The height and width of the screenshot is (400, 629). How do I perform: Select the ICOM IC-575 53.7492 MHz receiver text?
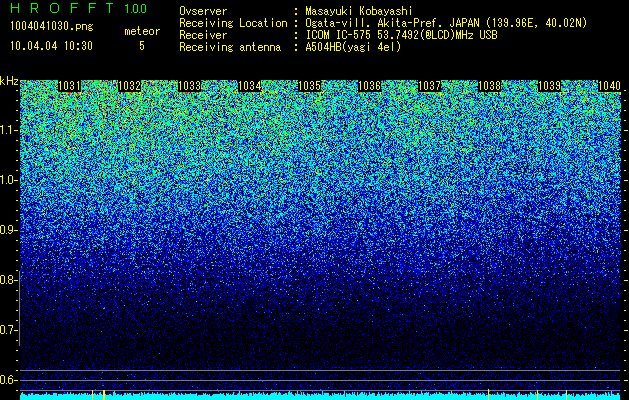[x=401, y=35]
